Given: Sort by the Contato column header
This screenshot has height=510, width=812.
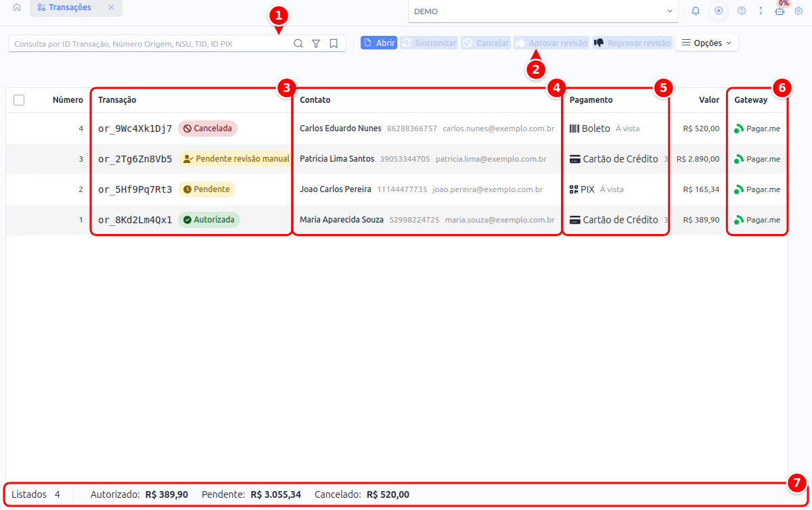Looking at the screenshot, I should pos(315,99).
